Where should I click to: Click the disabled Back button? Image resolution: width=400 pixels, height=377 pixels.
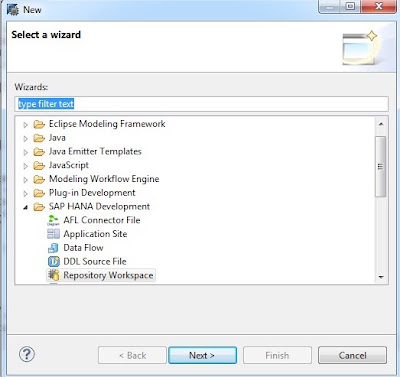tap(132, 355)
